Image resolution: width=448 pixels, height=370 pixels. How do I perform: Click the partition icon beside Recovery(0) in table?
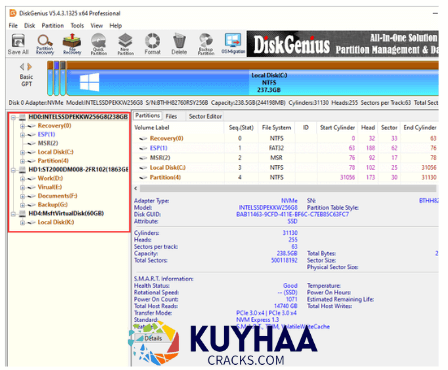pyautogui.click(x=143, y=138)
